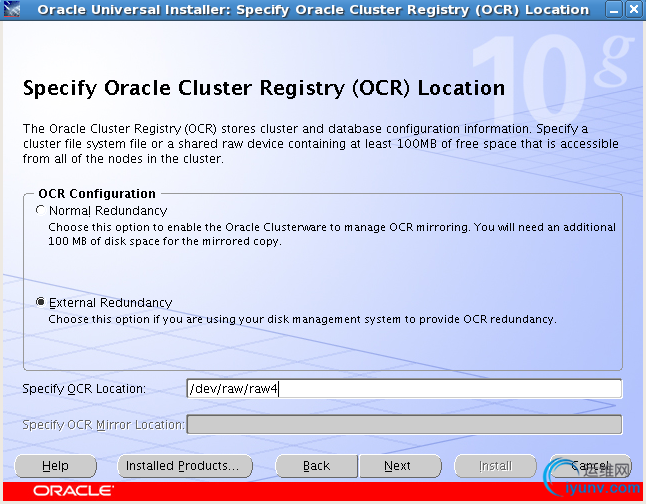Click the Specify OCR Location input field
This screenshot has height=504, width=646.
pyautogui.click(x=404, y=389)
